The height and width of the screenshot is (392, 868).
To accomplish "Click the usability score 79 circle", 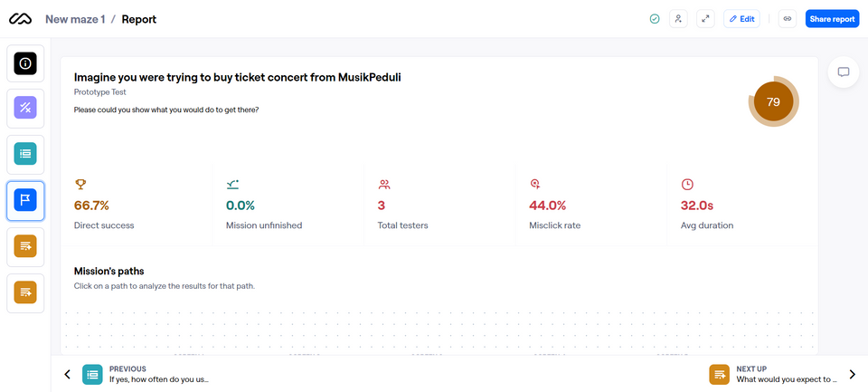I will coord(773,101).
